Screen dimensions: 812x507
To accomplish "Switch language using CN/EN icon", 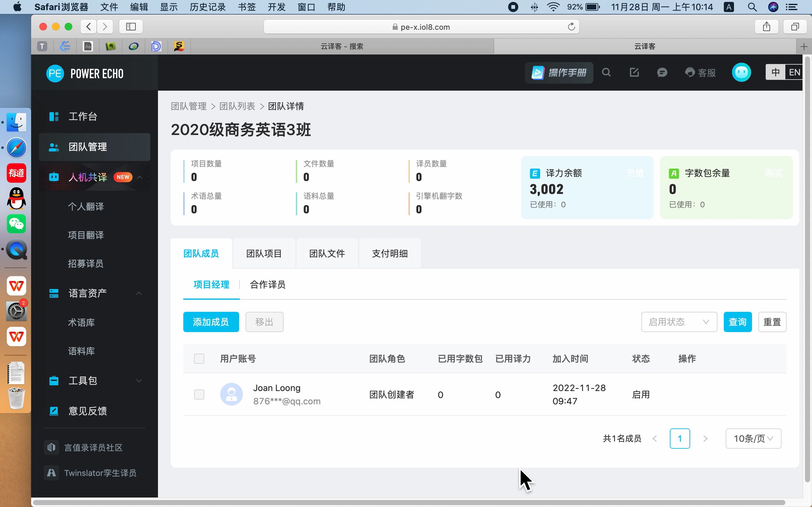I will [784, 72].
